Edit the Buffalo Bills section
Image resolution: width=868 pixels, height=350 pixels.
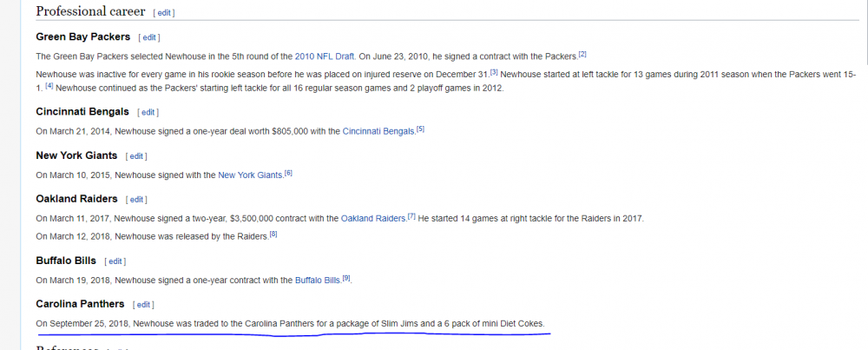[115, 261]
